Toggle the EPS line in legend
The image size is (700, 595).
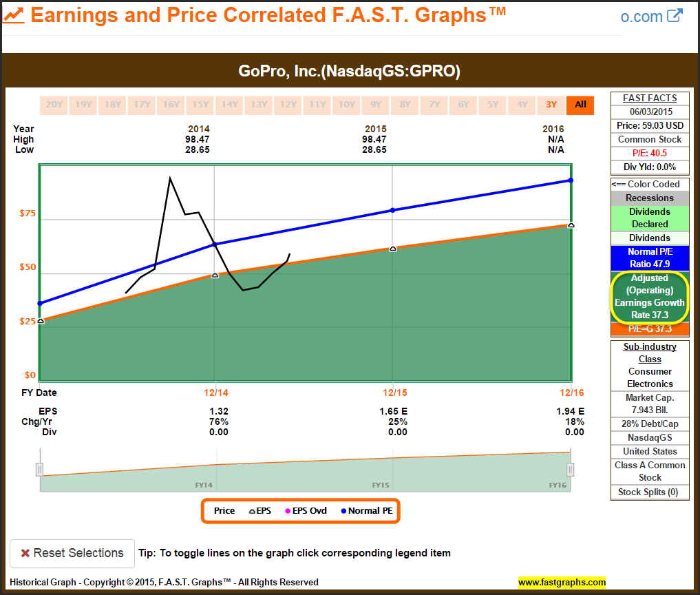259,511
